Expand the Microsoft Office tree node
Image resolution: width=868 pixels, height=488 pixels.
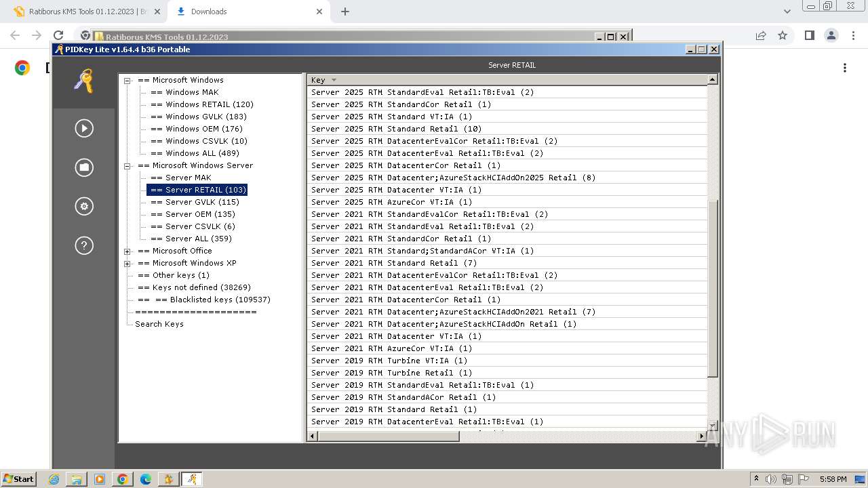pyautogui.click(x=127, y=251)
